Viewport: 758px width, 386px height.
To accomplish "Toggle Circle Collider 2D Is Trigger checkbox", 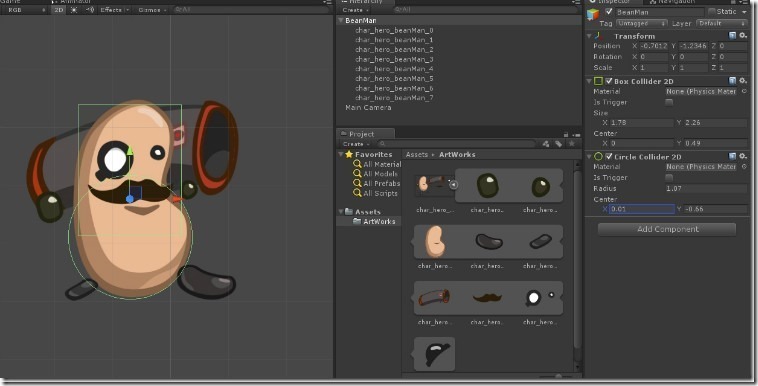I will (x=669, y=178).
